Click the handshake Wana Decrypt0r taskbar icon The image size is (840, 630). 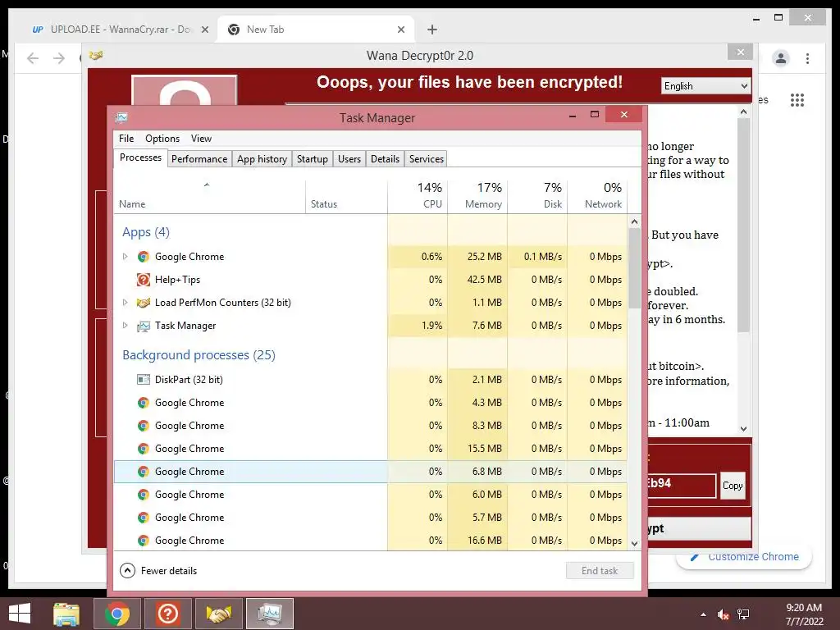tap(219, 614)
